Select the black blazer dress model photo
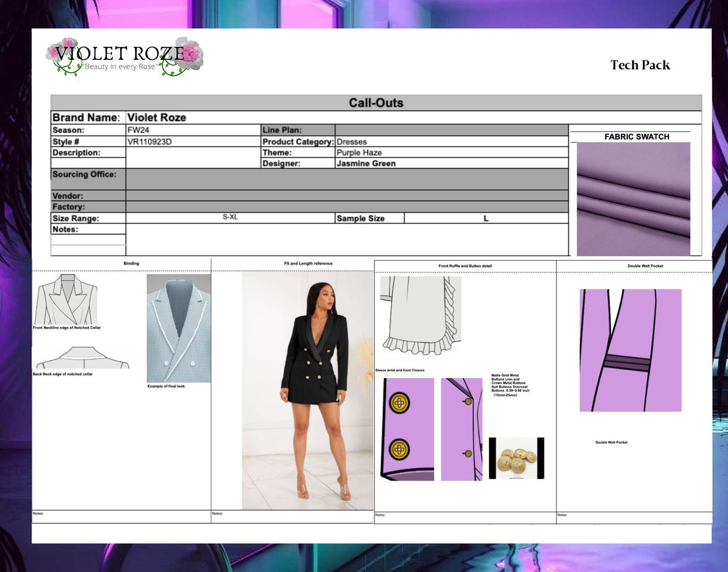This screenshot has width=728, height=572. tap(307, 391)
